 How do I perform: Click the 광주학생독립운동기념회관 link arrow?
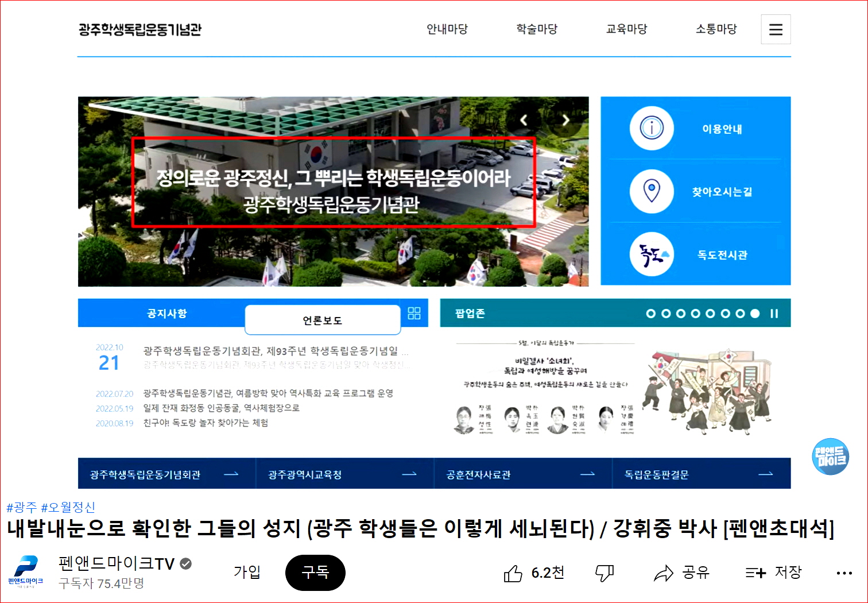click(x=231, y=474)
